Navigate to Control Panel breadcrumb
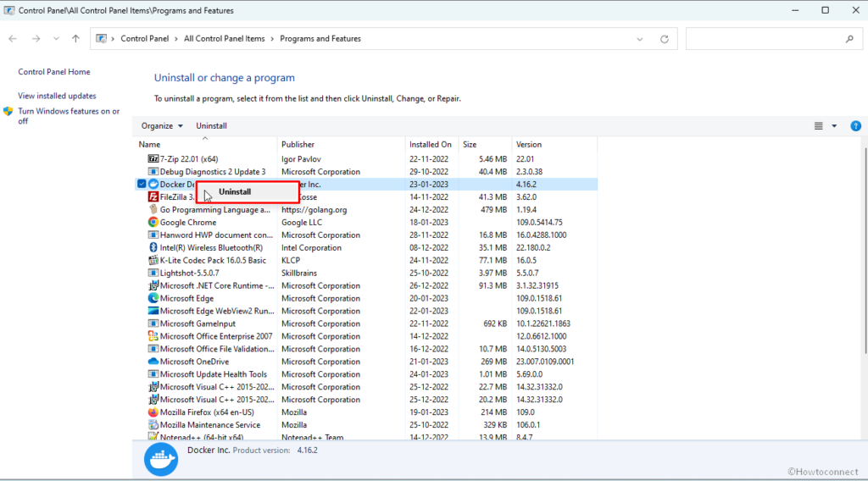Viewport: 868px width, 481px height. click(144, 39)
